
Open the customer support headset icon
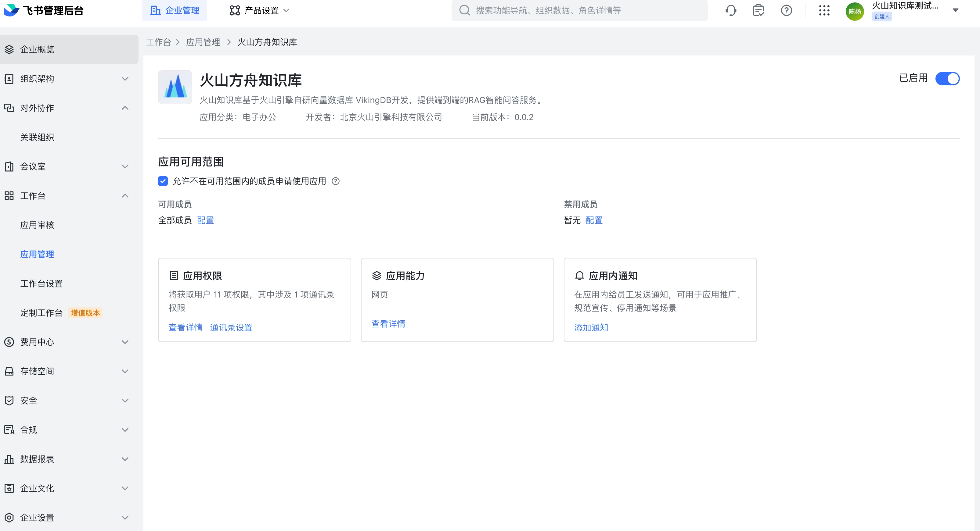pyautogui.click(x=730, y=10)
